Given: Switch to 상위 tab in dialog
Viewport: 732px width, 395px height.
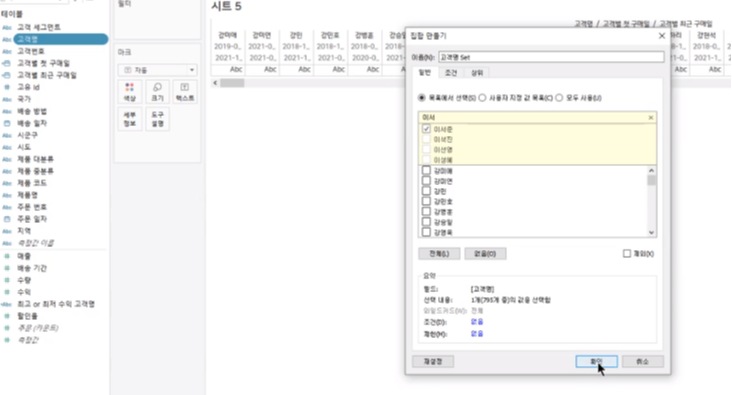Looking at the screenshot, I should 477,73.
